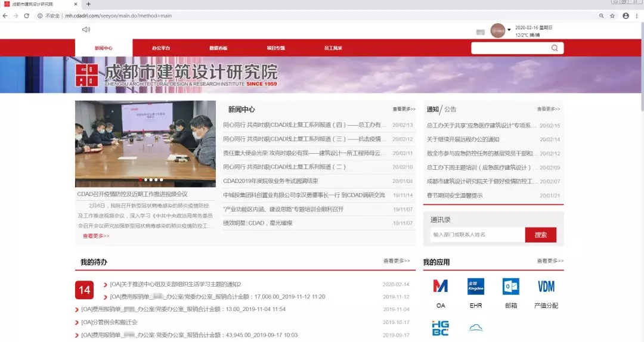
Task: Click the 通讯录 name input field
Action: [x=476, y=235]
